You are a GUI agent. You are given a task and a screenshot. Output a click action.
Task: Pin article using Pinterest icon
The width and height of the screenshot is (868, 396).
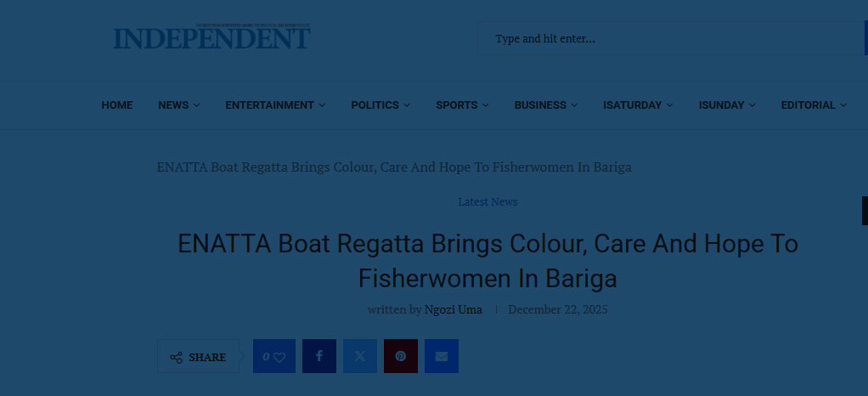(x=401, y=356)
